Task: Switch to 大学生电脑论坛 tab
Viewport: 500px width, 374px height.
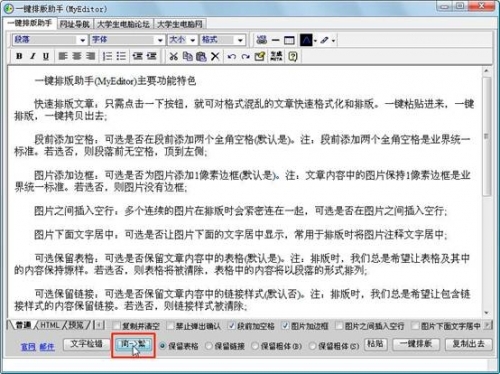Action: pos(123,24)
